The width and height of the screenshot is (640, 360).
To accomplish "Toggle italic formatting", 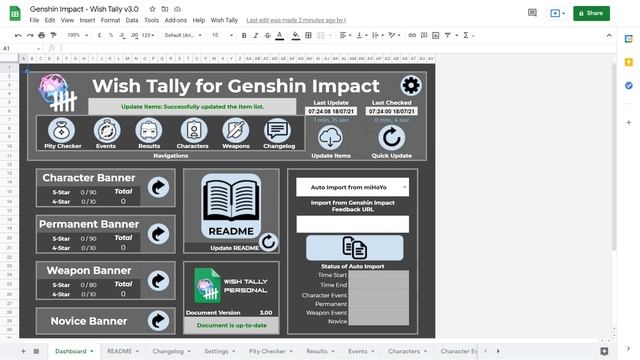I will [256, 36].
